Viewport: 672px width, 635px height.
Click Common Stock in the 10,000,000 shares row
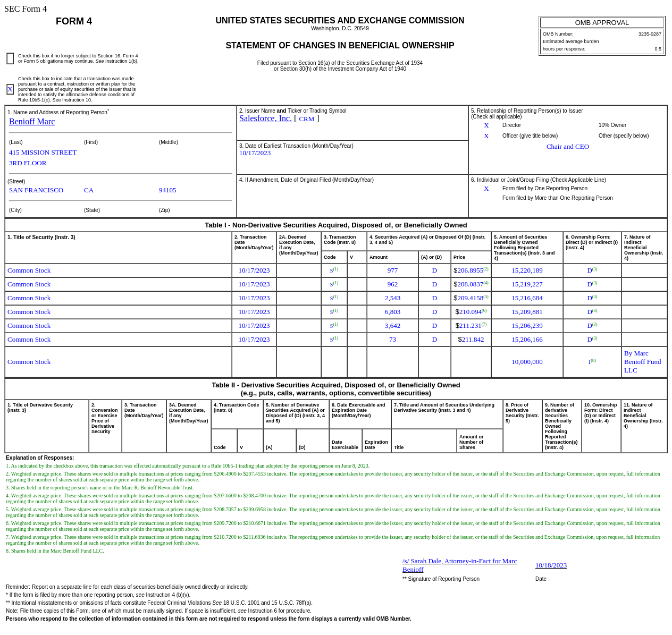(x=29, y=362)
